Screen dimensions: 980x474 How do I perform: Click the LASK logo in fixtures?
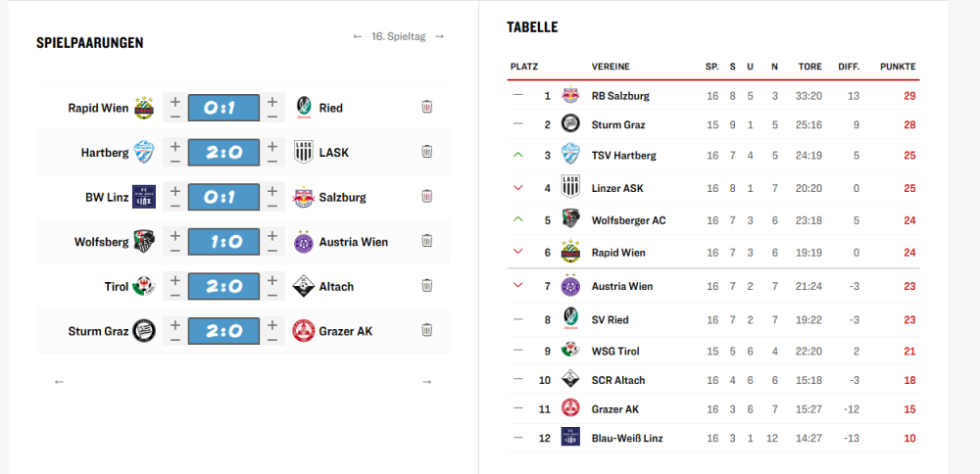coord(303,152)
